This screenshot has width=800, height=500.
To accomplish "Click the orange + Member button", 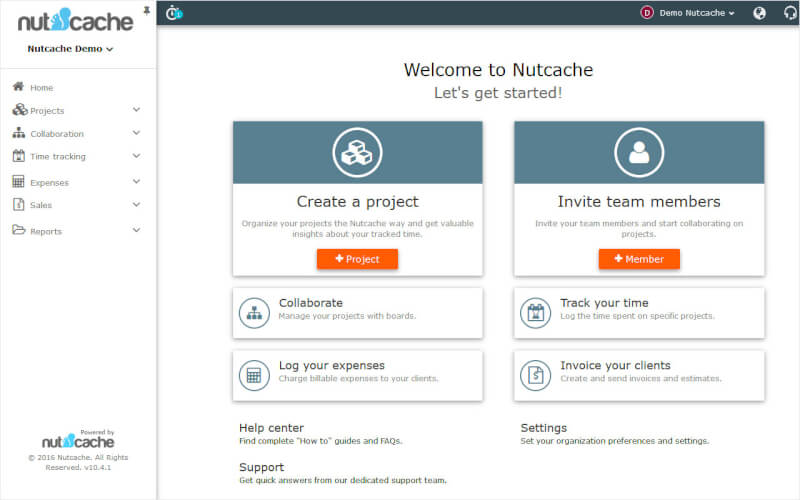I will click(639, 259).
